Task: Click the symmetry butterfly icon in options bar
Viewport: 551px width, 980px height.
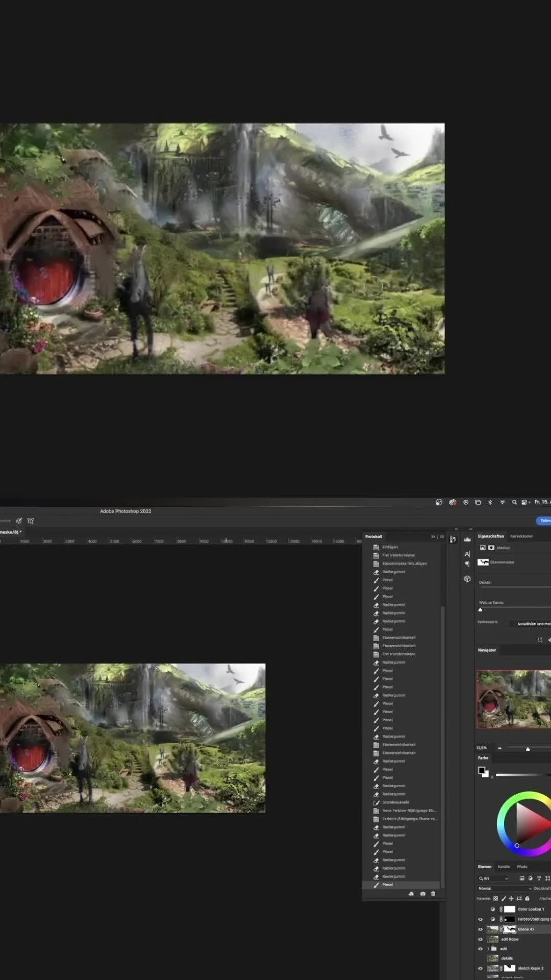Action: point(31,521)
